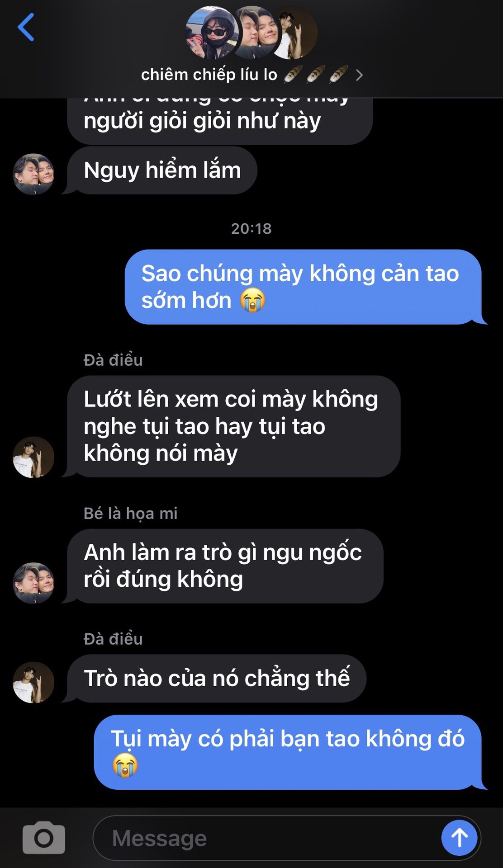Expand group details chevron after feathers
Viewport: 503px width, 868px height.
pyautogui.click(x=359, y=75)
